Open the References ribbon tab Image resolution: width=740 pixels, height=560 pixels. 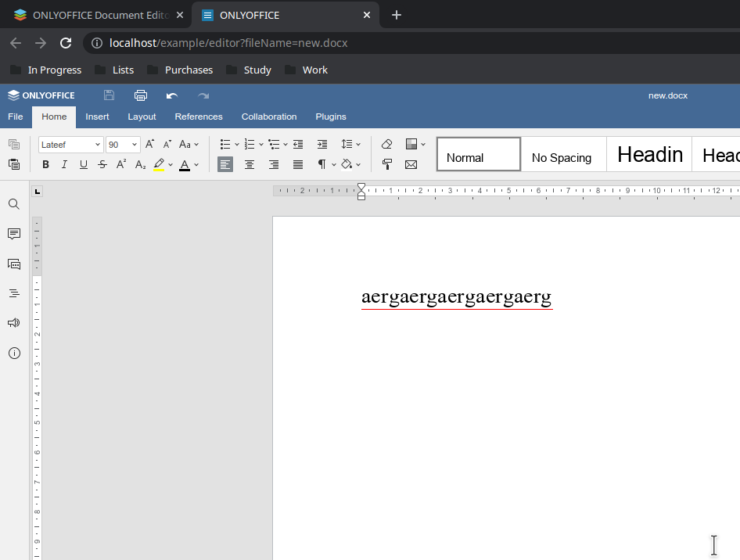(x=199, y=116)
